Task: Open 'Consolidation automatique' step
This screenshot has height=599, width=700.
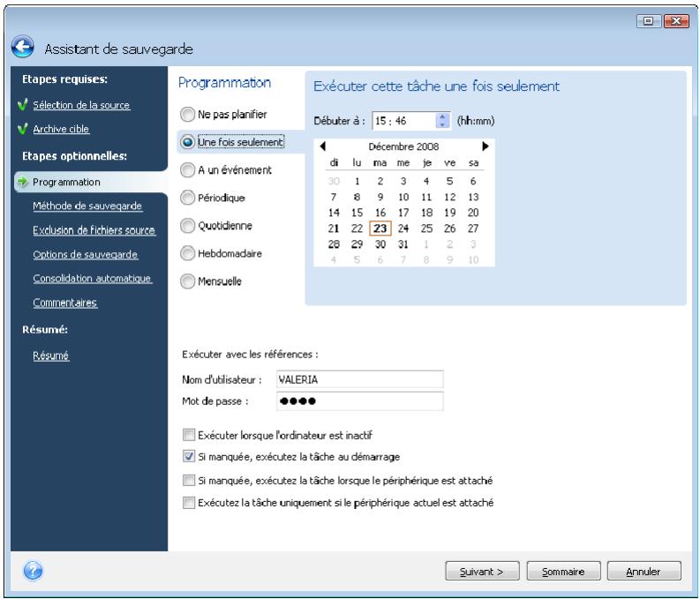Action: 92,278
